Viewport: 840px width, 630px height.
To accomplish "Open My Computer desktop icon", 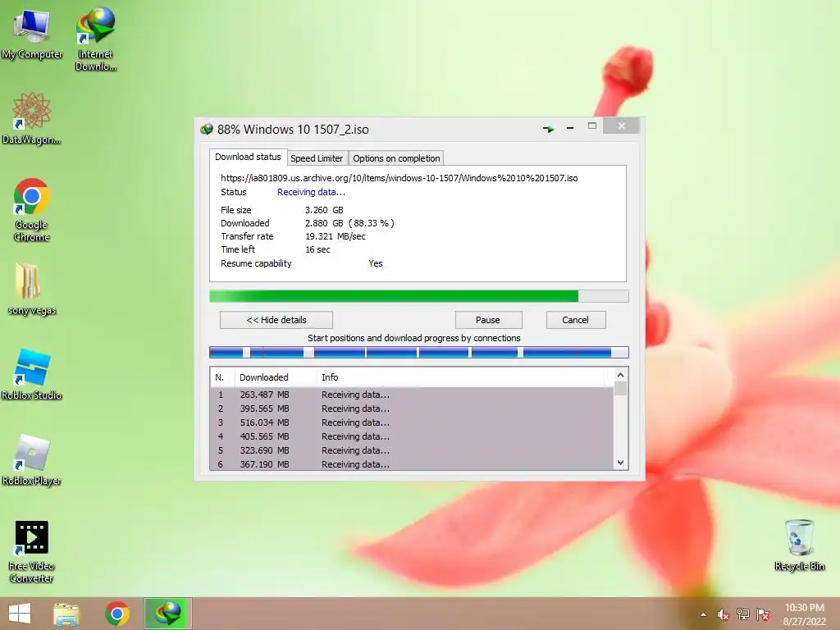I will [x=32, y=33].
